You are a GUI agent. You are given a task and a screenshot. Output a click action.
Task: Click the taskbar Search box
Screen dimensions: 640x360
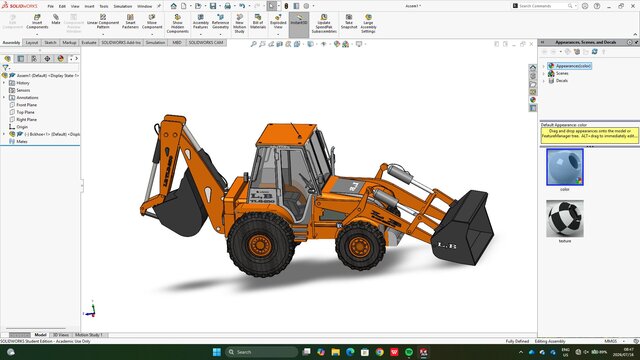pyautogui.click(x=261, y=352)
